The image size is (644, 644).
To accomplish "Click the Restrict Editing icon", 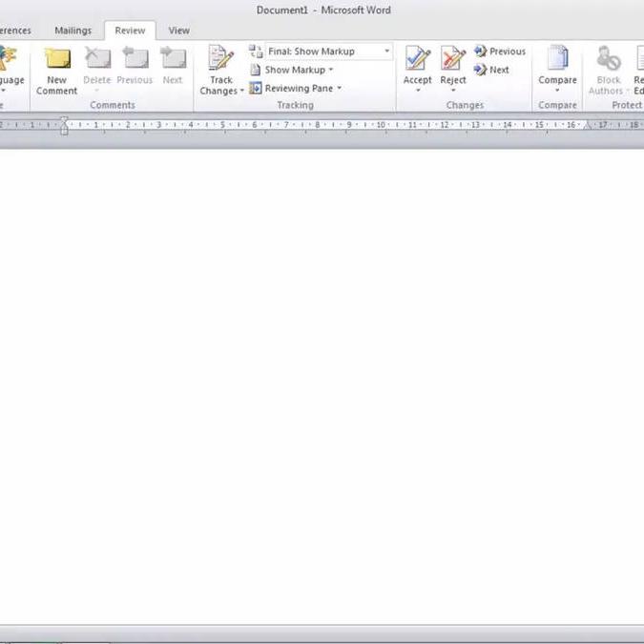I will [x=640, y=58].
